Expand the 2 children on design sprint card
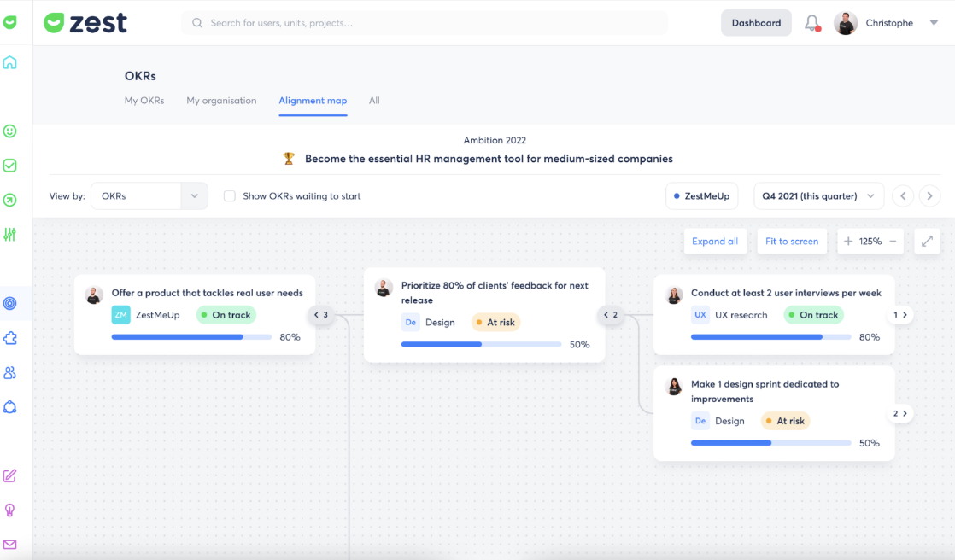Image resolution: width=955 pixels, height=560 pixels. [x=900, y=413]
